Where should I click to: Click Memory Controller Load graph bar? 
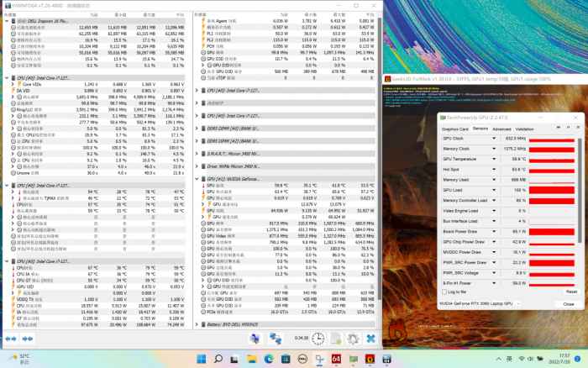[552, 201]
